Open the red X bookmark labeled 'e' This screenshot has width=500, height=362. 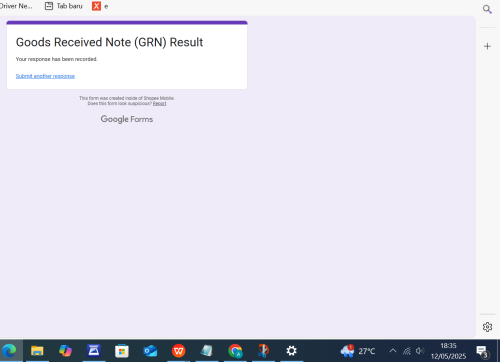[100, 6]
